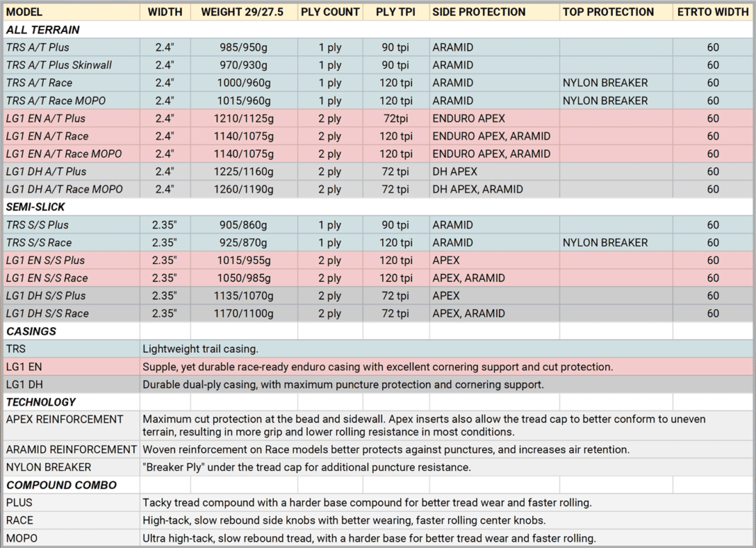Click the TOP PROTECTION header cell
756x548 pixels.
tap(608, 12)
